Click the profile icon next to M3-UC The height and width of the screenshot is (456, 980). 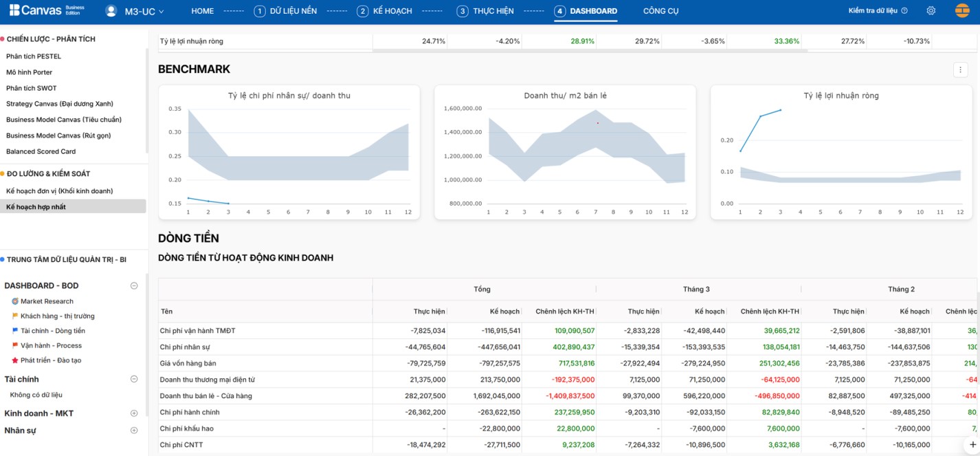[111, 11]
